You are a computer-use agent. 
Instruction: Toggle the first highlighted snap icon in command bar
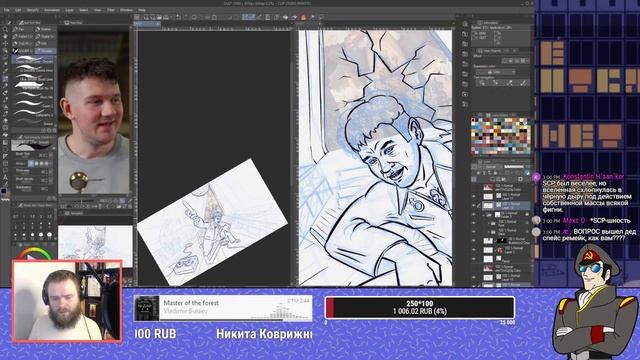245,17
